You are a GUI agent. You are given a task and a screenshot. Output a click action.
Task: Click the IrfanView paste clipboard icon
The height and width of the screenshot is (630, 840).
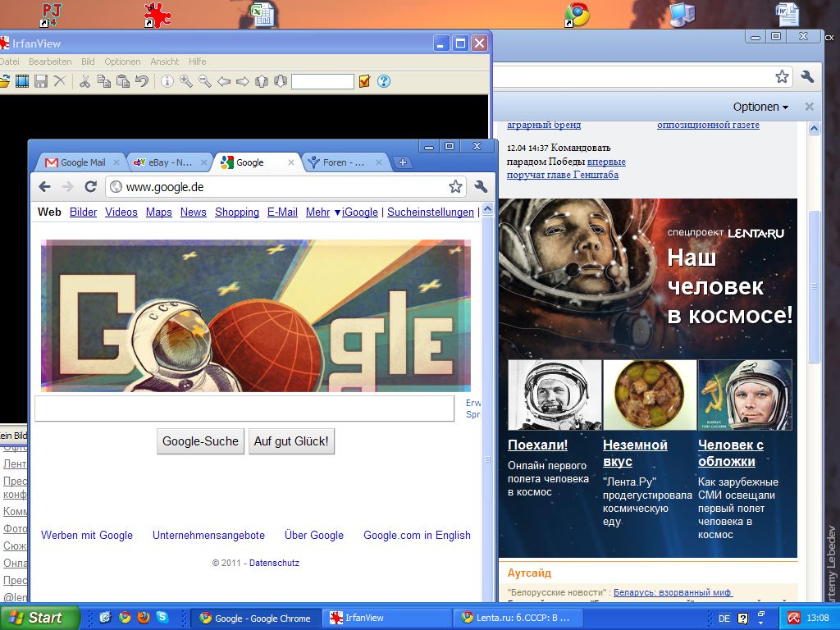point(123,81)
